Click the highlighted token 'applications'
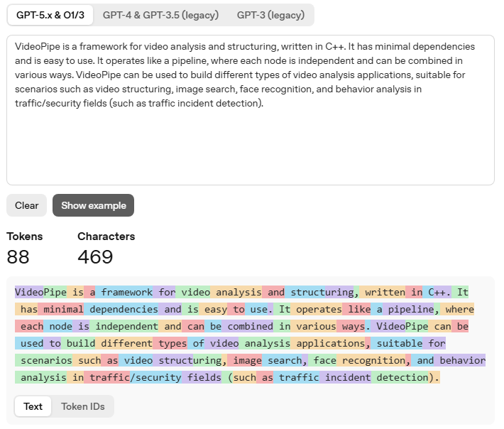The width and height of the screenshot is (504, 429). tap(328, 343)
